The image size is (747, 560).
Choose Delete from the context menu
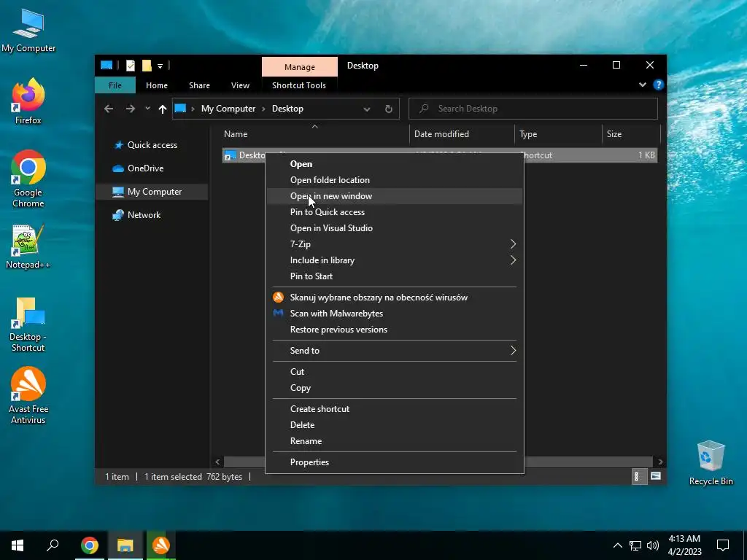click(395, 425)
